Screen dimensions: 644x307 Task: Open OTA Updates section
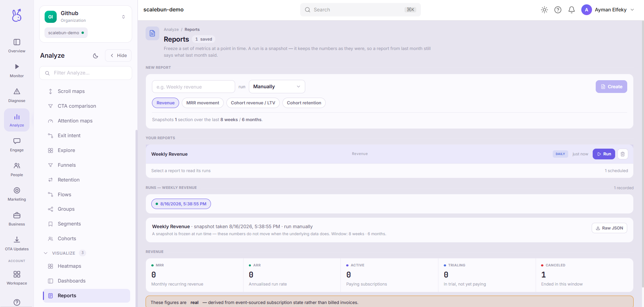[17, 244]
